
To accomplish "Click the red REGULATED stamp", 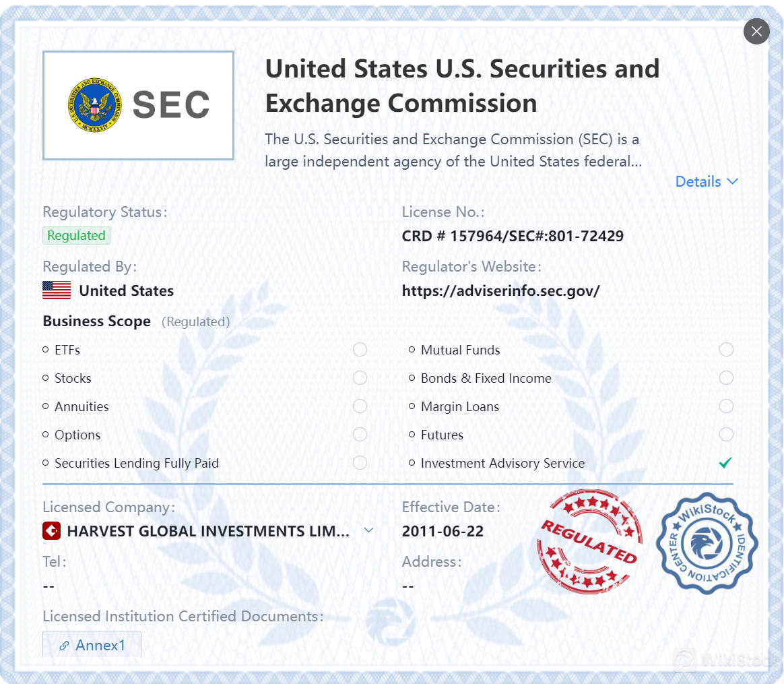I will point(589,542).
